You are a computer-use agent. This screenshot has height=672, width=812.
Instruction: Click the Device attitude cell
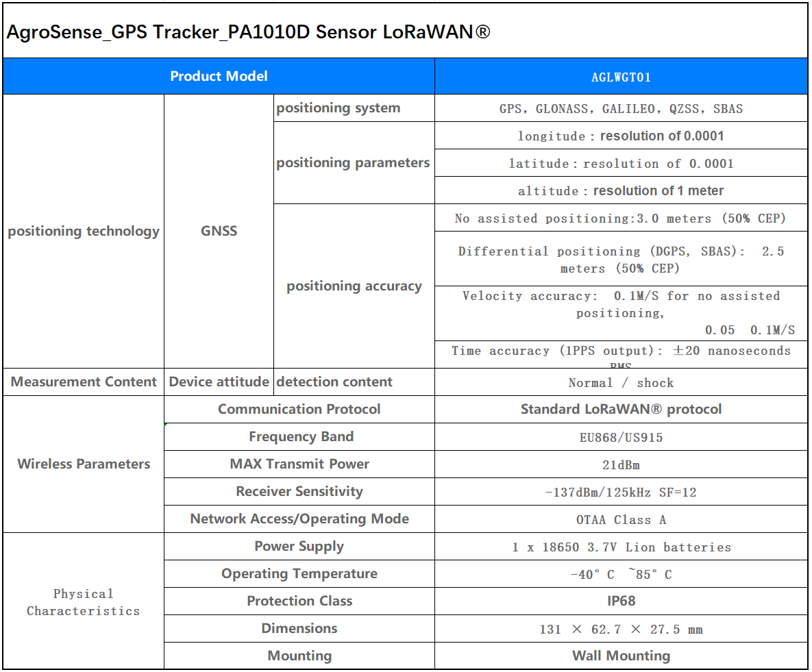pyautogui.click(x=219, y=382)
